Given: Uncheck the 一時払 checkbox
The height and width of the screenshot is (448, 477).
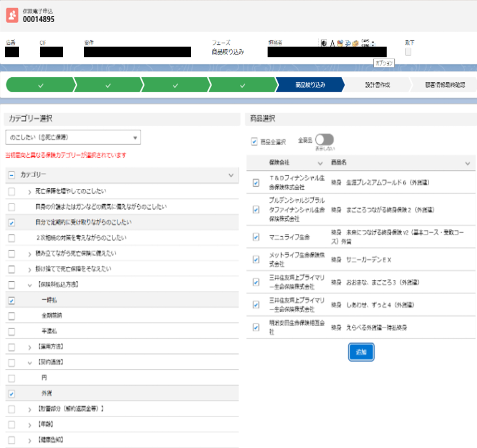Looking at the screenshot, I should coord(12,301).
